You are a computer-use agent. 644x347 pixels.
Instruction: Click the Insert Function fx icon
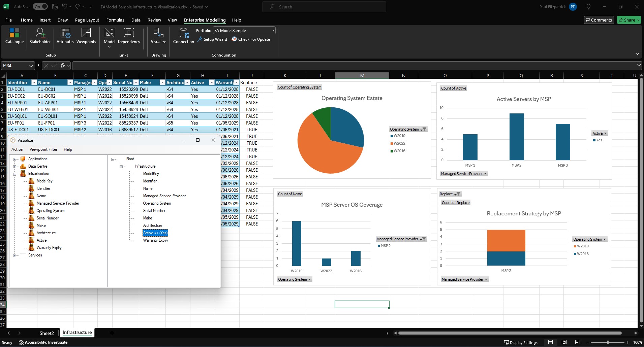pyautogui.click(x=62, y=66)
